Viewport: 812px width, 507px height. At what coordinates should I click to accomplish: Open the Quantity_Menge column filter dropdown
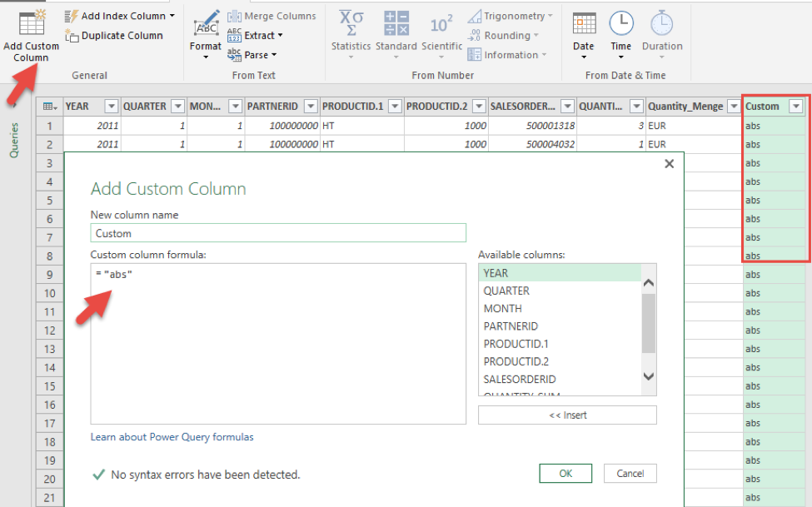coord(734,107)
